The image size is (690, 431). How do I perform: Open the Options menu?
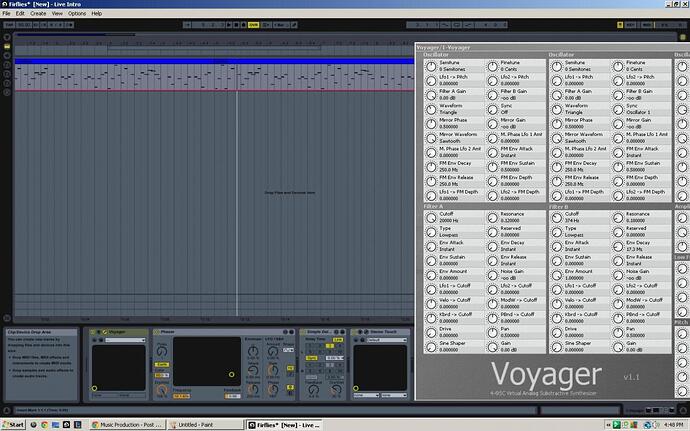point(77,14)
